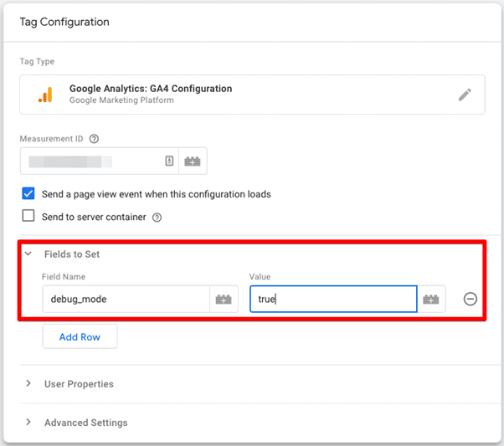Remove the debug_mode row with minus icon
504x446 pixels.
(x=470, y=300)
